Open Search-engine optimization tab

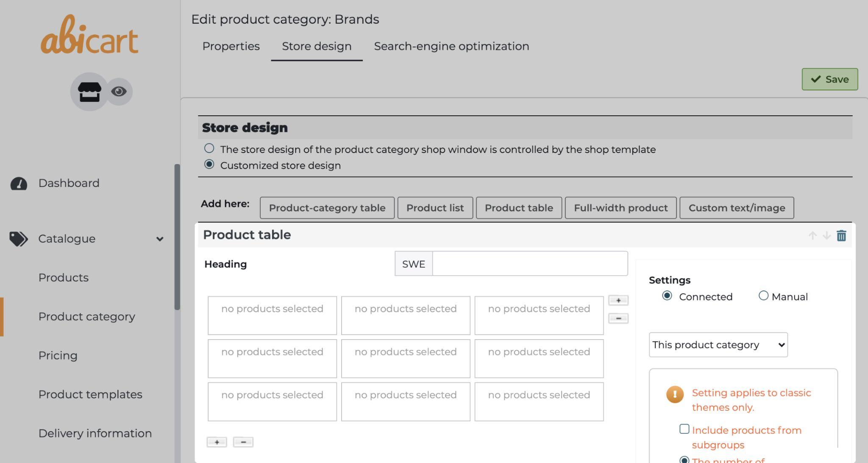[x=451, y=46]
